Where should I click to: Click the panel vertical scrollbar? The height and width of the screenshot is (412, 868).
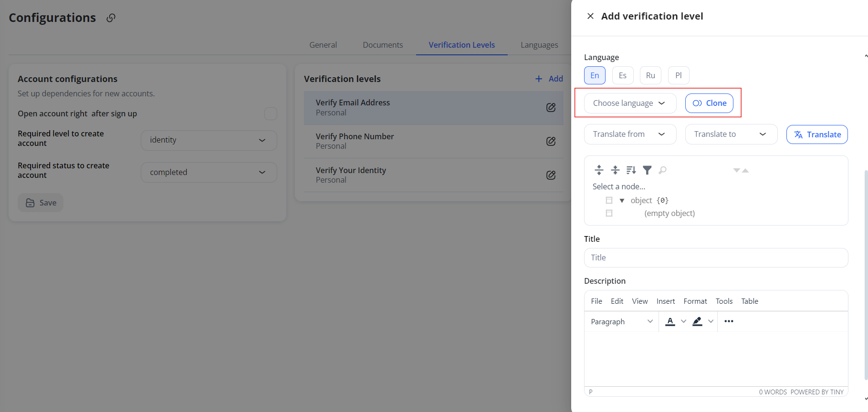866,274
